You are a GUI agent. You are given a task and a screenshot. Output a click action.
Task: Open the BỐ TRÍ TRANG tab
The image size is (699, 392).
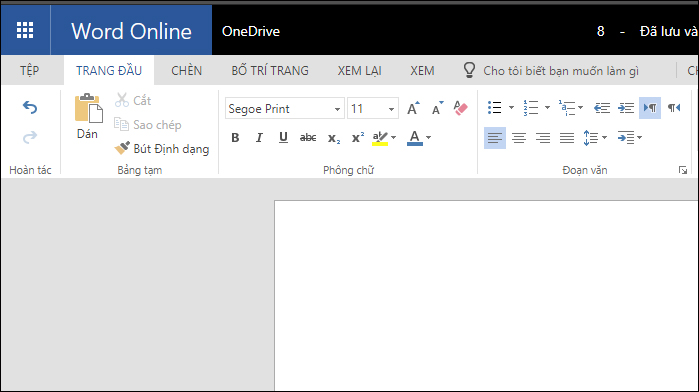click(270, 70)
